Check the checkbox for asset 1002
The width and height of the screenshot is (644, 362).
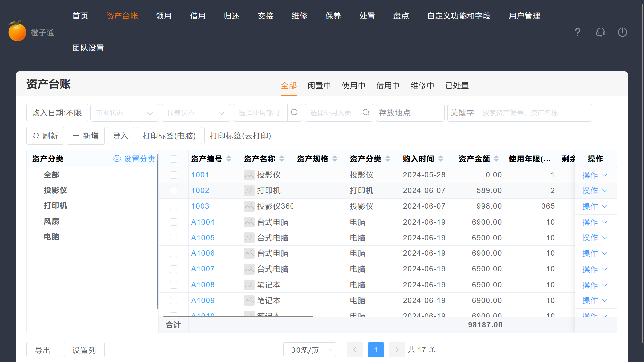click(173, 190)
